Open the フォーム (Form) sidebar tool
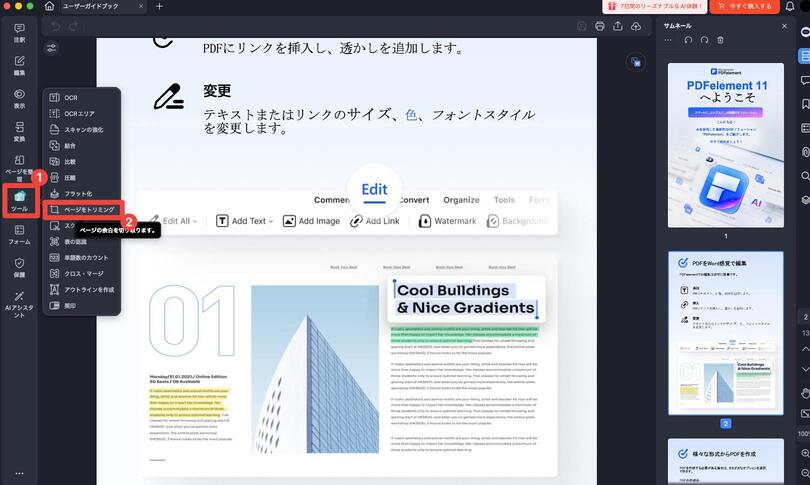The height and width of the screenshot is (485, 810). pyautogui.click(x=19, y=234)
